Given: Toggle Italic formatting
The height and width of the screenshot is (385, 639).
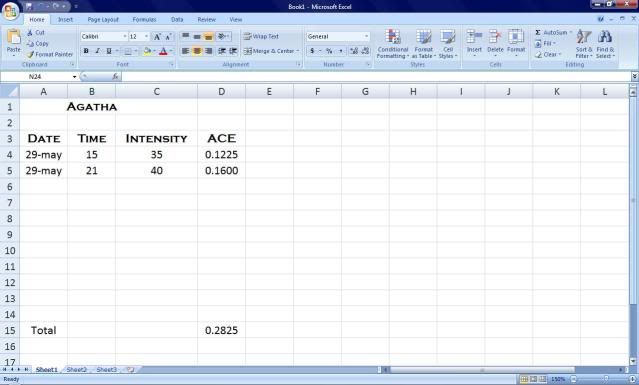Looking at the screenshot, I should 97,51.
